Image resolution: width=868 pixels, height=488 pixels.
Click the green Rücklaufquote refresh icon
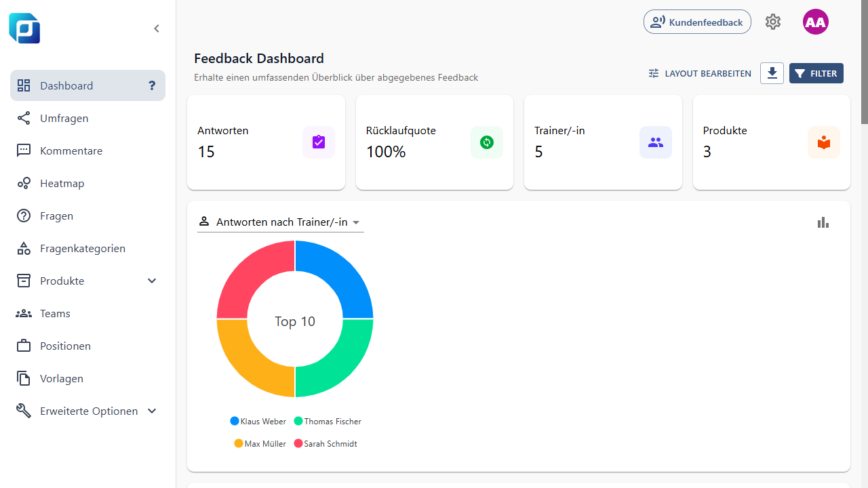(487, 142)
